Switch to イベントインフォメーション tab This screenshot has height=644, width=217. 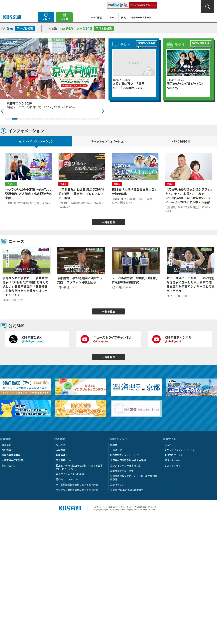coord(36,141)
